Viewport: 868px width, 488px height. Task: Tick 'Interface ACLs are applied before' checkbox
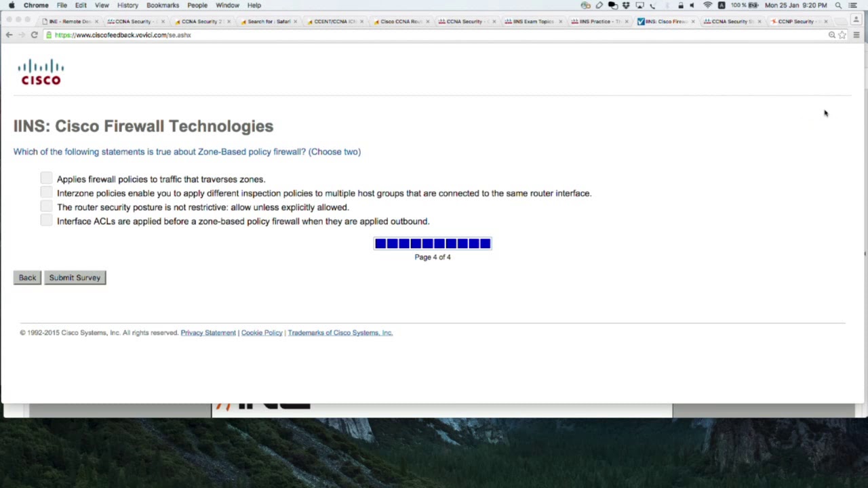(46, 220)
